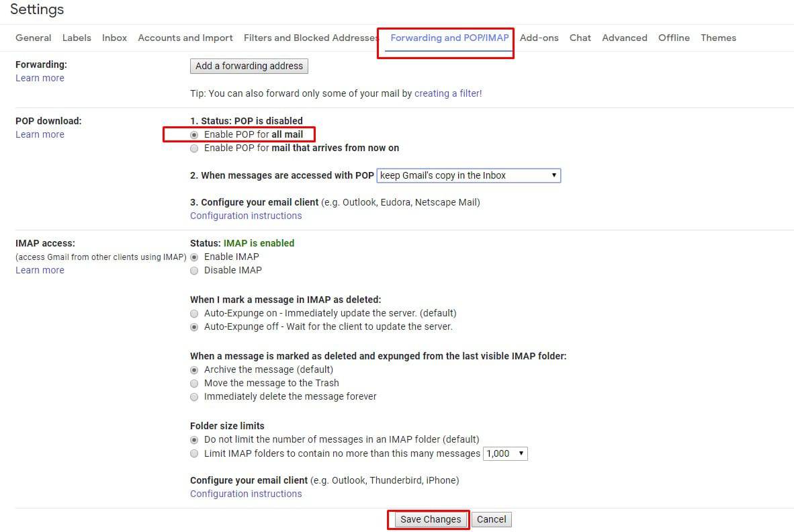Viewport: 794px width, 532px height.
Task: Select Immediately delete the message forever
Action: pyautogui.click(x=194, y=396)
